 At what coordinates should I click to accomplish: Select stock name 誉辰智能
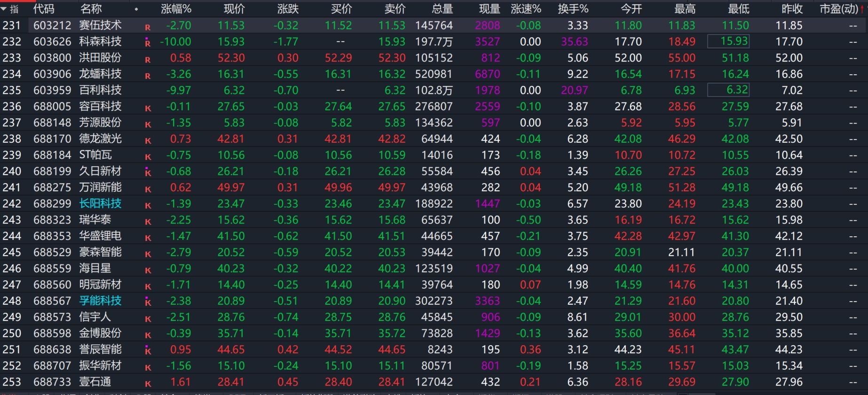100,349
